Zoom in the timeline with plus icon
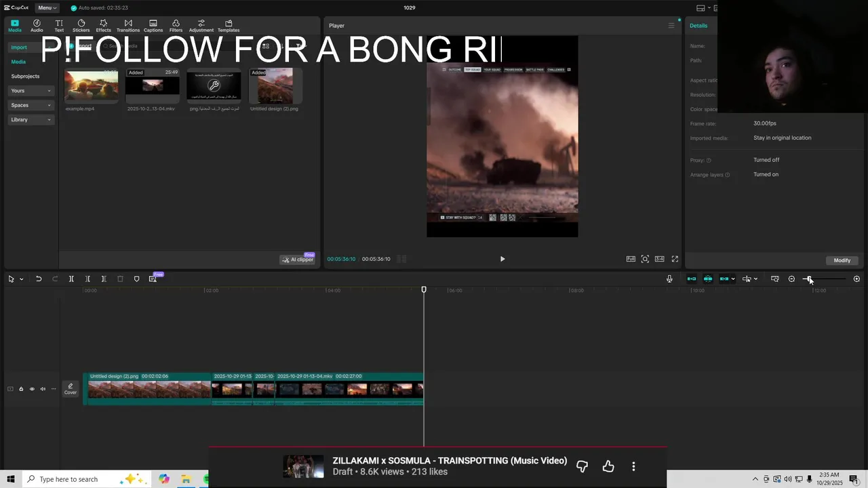The height and width of the screenshot is (488, 868). 856,279
